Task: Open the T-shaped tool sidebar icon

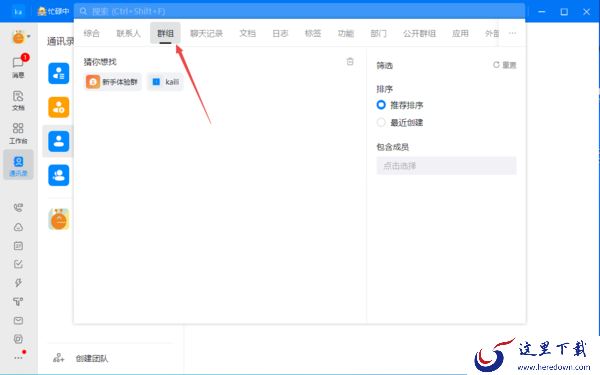Action: tap(18, 302)
